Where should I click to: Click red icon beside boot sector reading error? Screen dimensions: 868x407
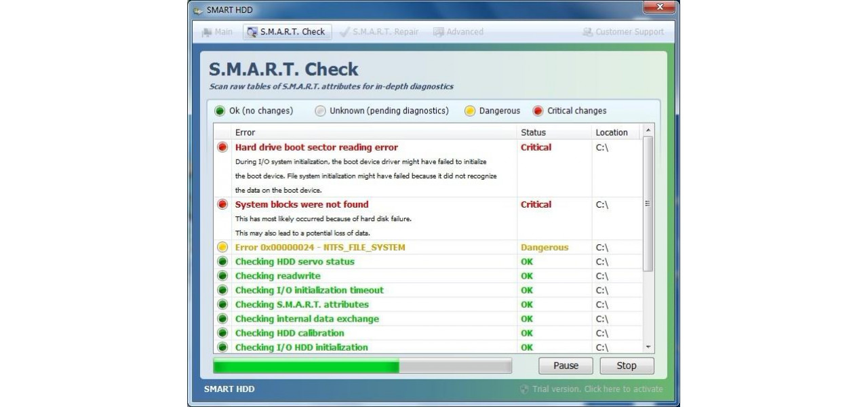pos(222,147)
